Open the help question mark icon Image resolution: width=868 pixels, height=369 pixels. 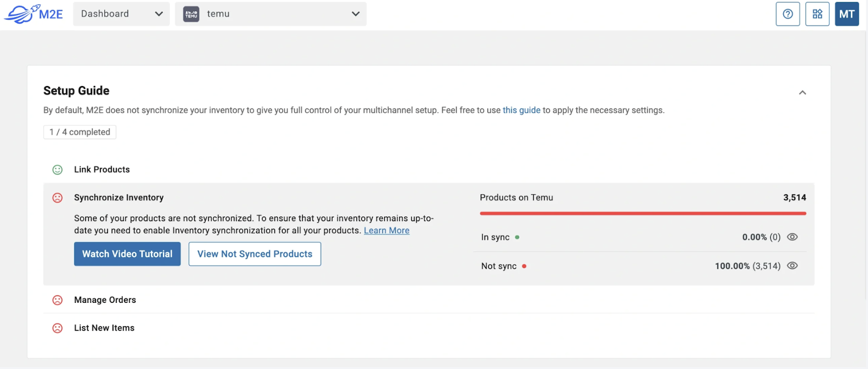pos(788,14)
